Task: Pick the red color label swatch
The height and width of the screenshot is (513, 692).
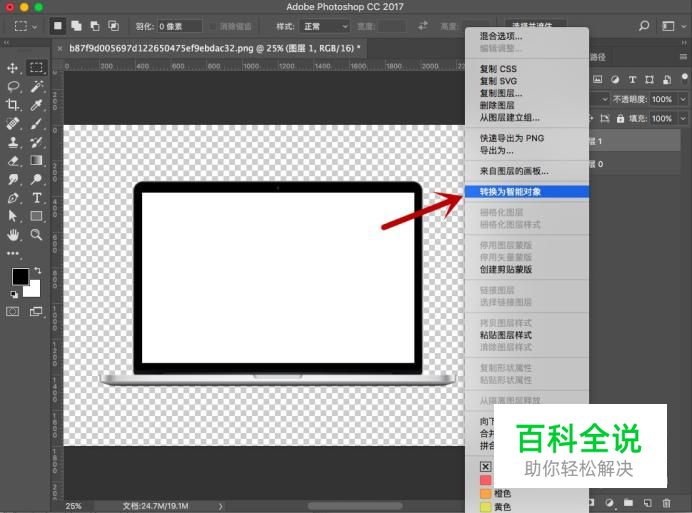Action: click(x=485, y=480)
